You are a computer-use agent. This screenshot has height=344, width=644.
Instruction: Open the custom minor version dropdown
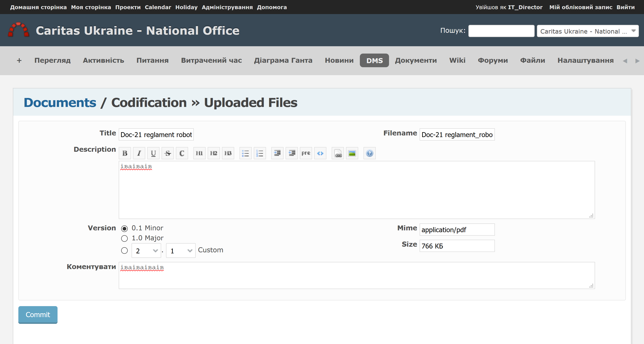181,250
